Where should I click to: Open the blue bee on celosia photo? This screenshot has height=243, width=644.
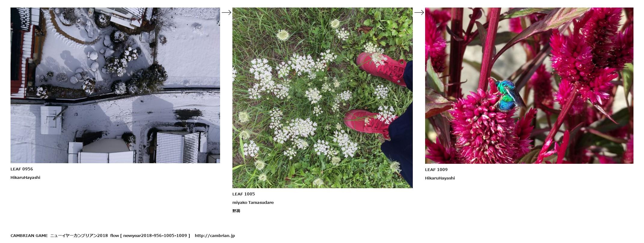pyautogui.click(x=529, y=86)
